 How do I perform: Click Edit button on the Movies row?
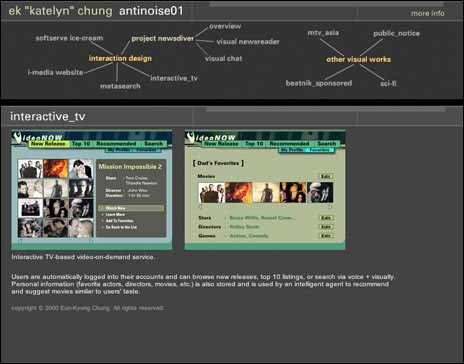[326, 176]
